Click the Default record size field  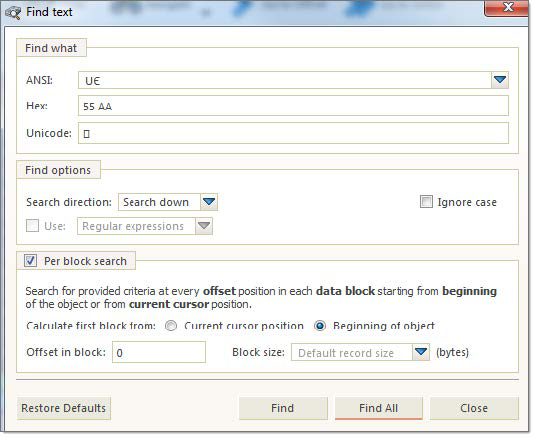click(x=352, y=352)
